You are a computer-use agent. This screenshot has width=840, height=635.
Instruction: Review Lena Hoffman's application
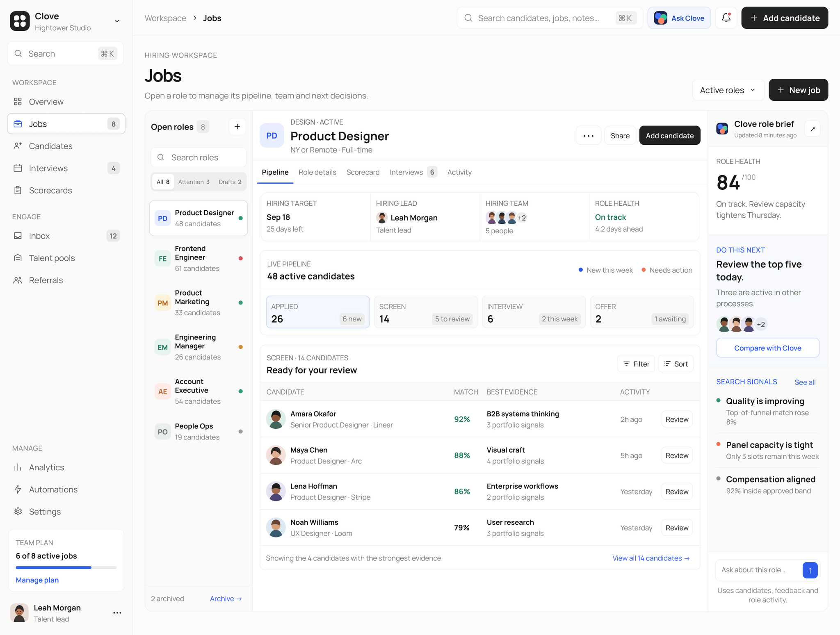tap(677, 492)
